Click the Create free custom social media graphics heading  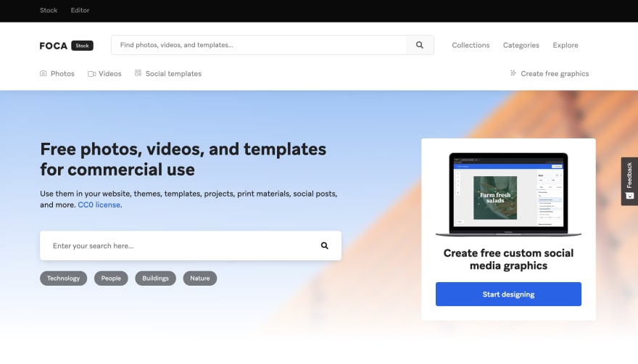508,260
